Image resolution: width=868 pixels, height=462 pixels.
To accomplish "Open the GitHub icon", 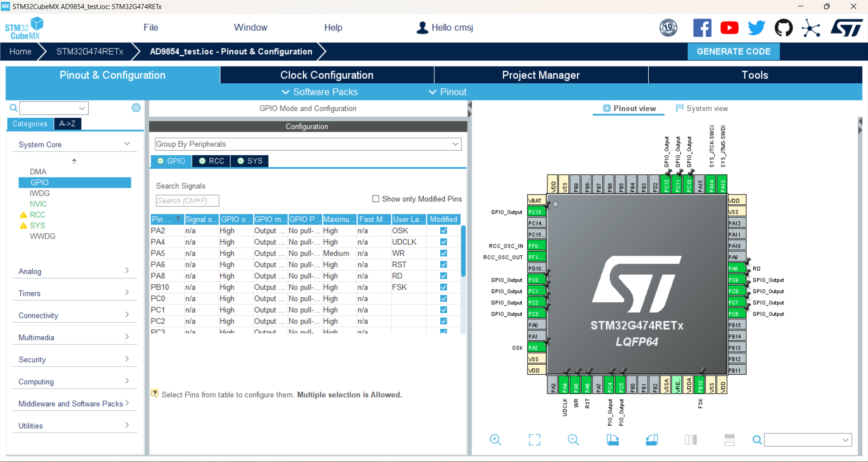I will click(783, 28).
